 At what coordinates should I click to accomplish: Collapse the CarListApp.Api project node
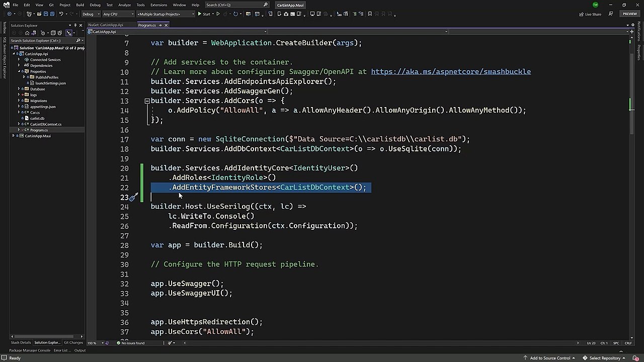pyautogui.click(x=14, y=54)
